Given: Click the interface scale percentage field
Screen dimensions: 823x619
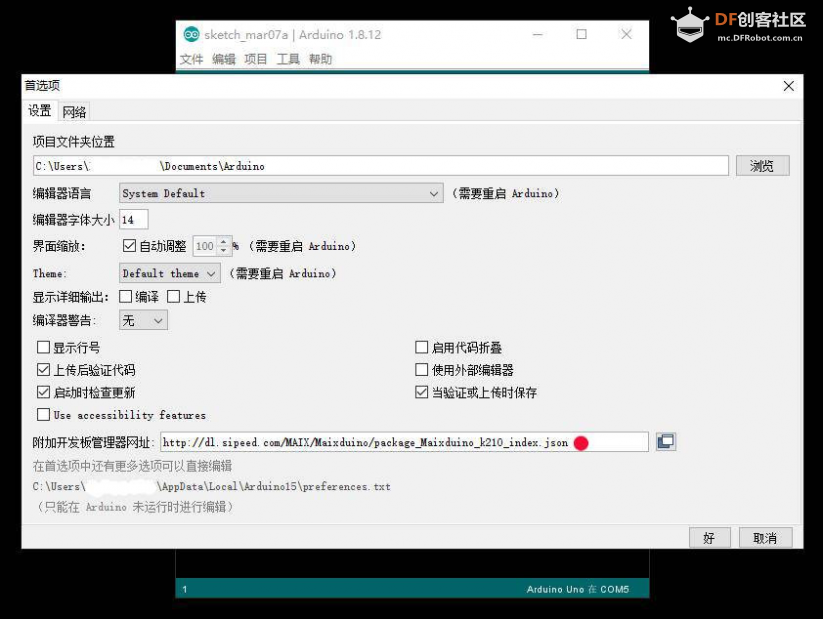Looking at the screenshot, I should [x=205, y=246].
